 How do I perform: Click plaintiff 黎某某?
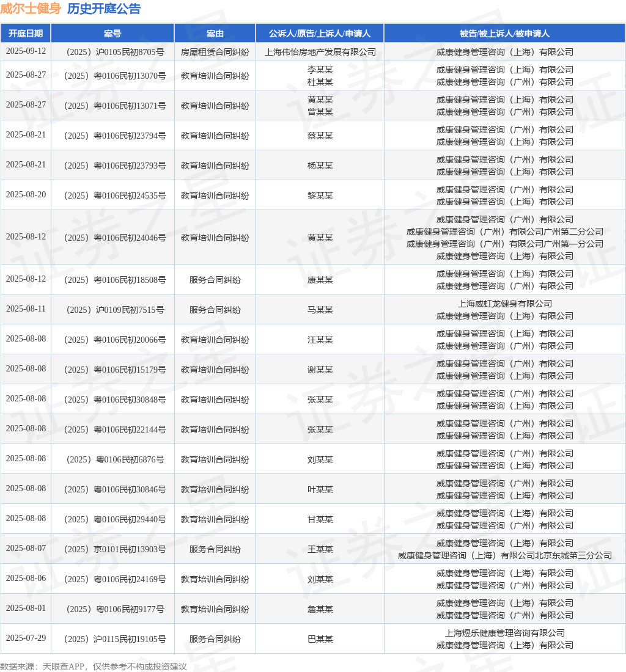coord(320,196)
